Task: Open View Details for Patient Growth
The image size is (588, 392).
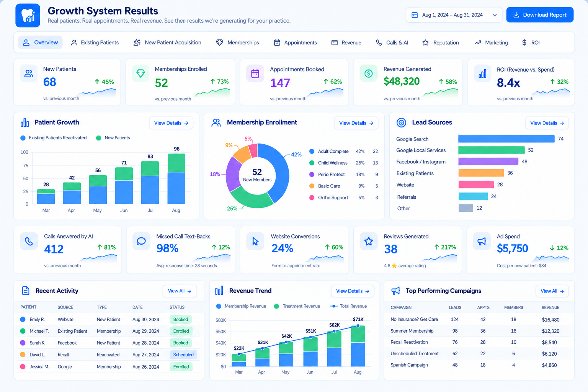Action: (171, 123)
